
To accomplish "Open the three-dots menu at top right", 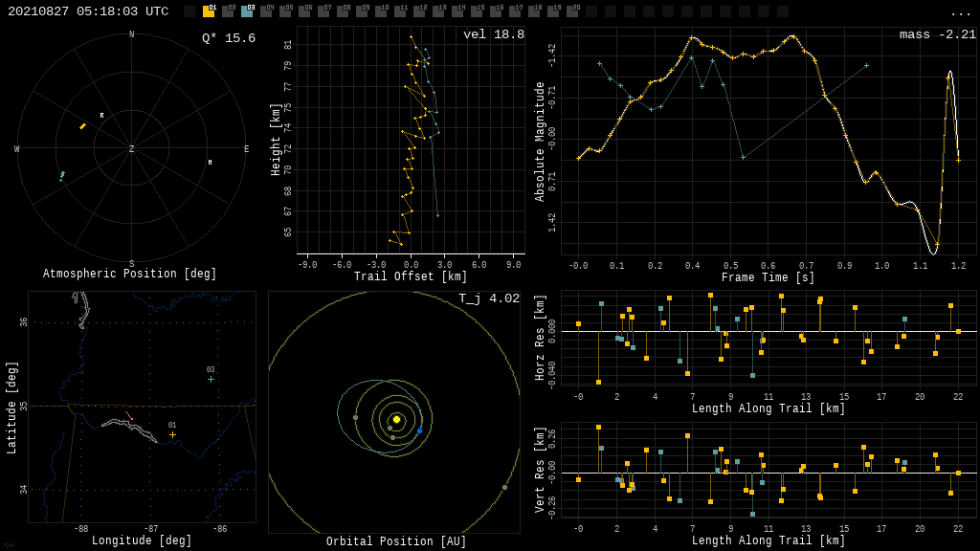I will click(x=960, y=12).
